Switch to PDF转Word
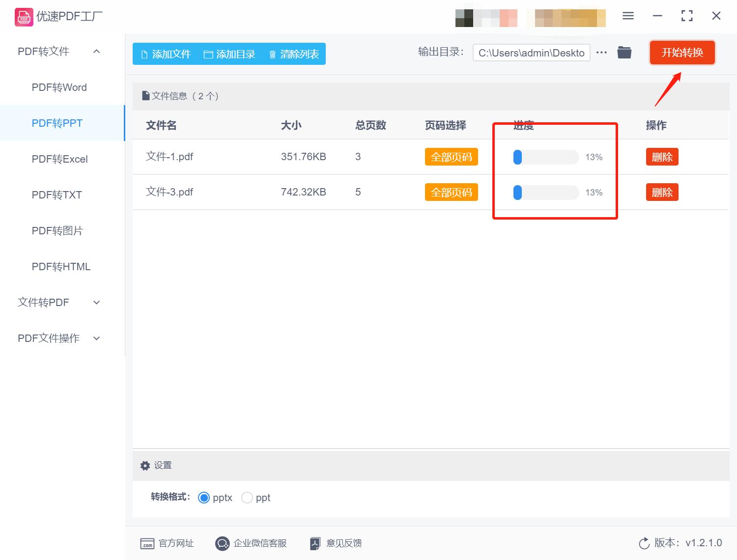Viewport: 737px width, 560px height. (59, 87)
